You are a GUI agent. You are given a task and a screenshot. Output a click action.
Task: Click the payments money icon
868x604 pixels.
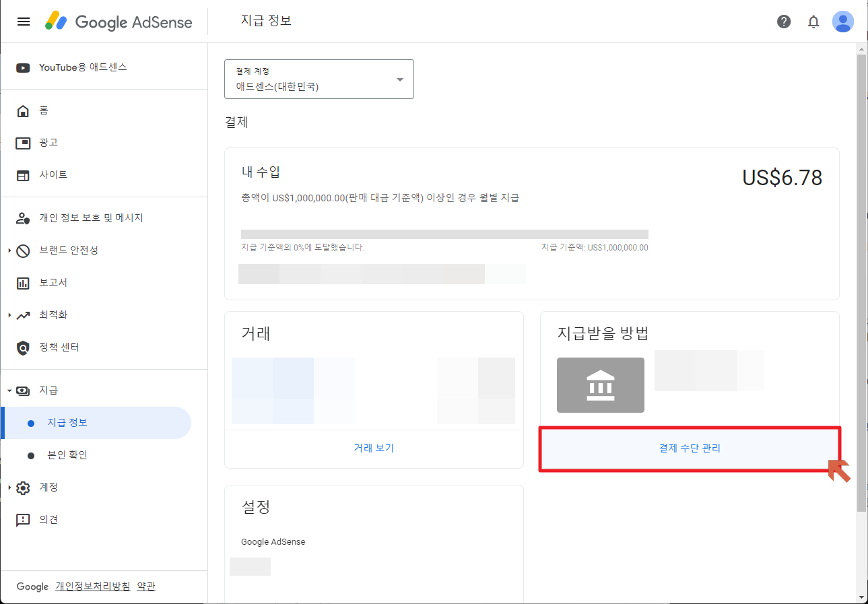pos(23,391)
